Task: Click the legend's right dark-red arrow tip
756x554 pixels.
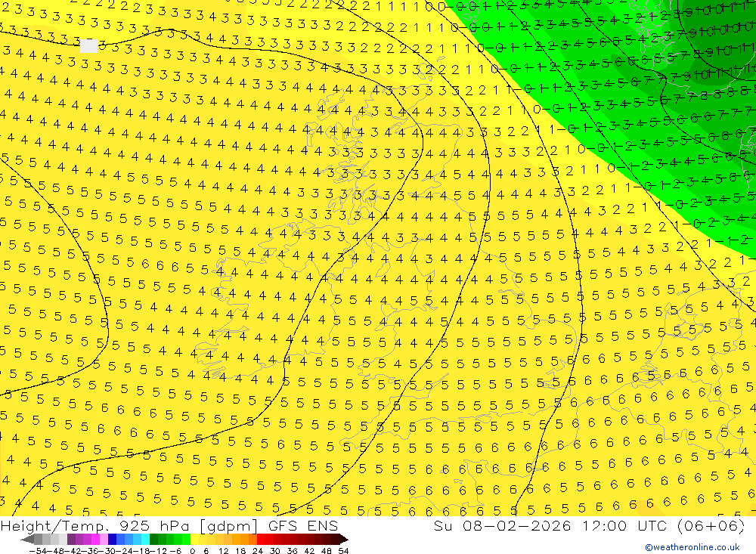Action: click(344, 540)
